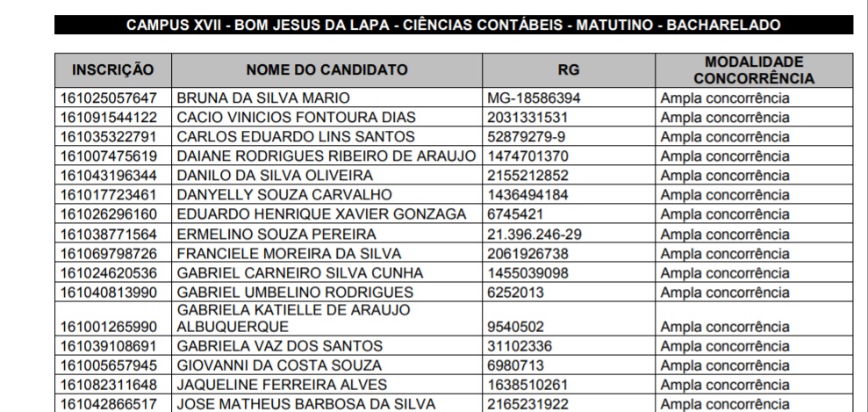Click Ampla concorrência in JOSE MATHEUS BARBOSA row
868x412 pixels.
pos(725,404)
